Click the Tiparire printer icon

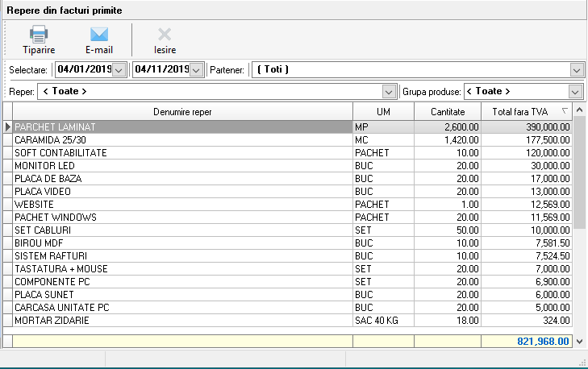point(39,34)
